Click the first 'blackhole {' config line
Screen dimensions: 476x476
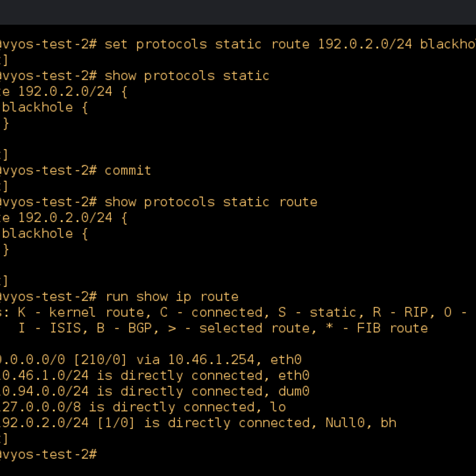coord(45,107)
